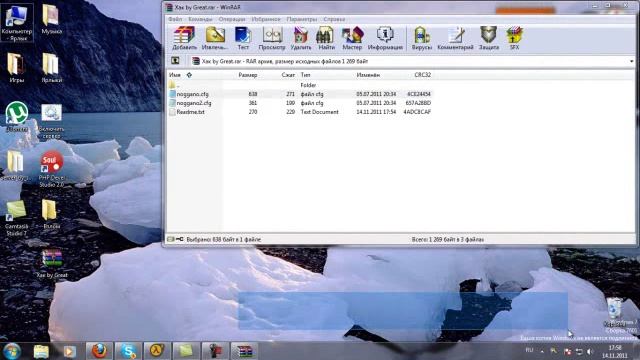The image size is (640, 360).
Task: Open the Просмотр (View) tool
Action: (x=272, y=38)
